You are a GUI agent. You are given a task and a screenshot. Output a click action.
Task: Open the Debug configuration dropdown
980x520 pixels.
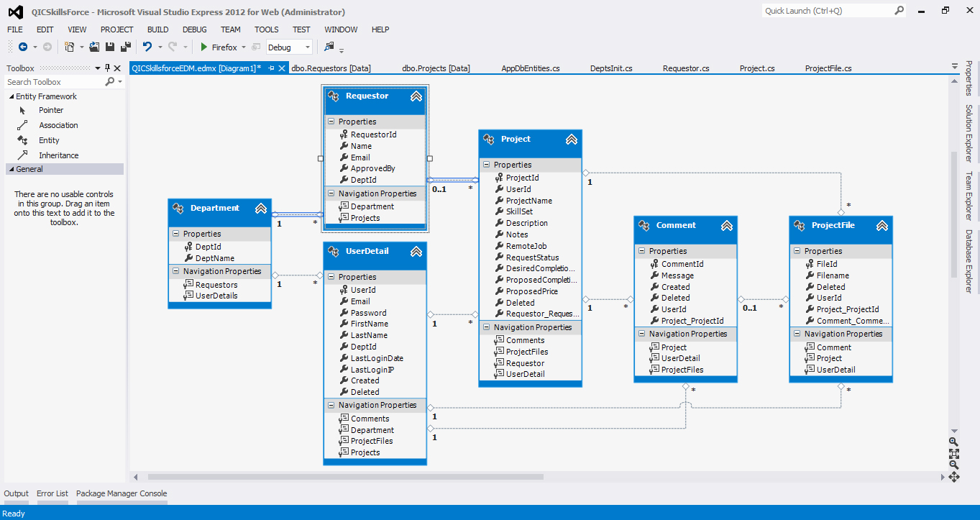pyautogui.click(x=308, y=47)
